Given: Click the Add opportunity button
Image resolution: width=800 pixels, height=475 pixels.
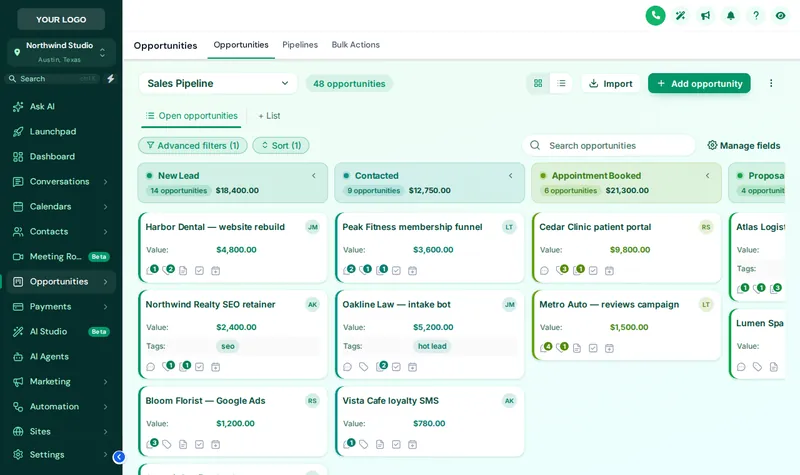Looking at the screenshot, I should click(699, 83).
